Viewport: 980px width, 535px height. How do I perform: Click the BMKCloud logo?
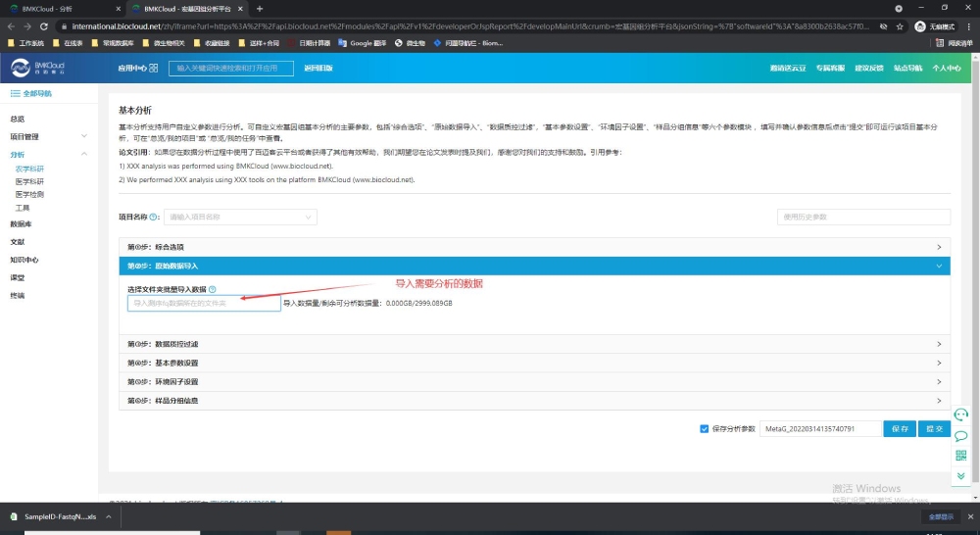[37, 68]
